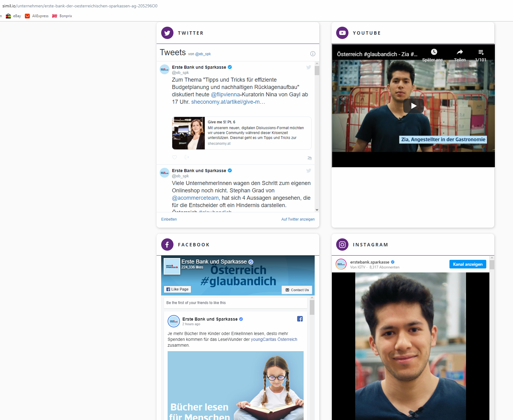Click Erste Bank und Sparkasse Facebook page title

click(x=214, y=262)
